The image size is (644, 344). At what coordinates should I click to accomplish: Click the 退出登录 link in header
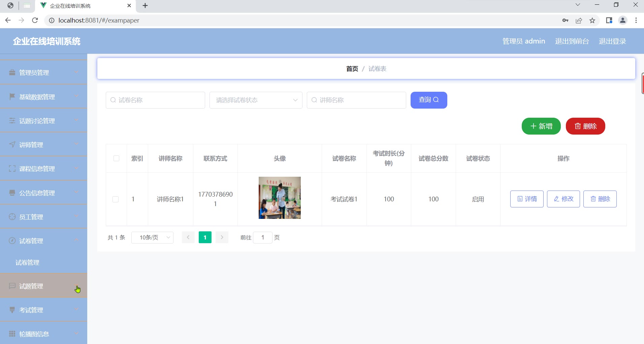click(x=612, y=41)
